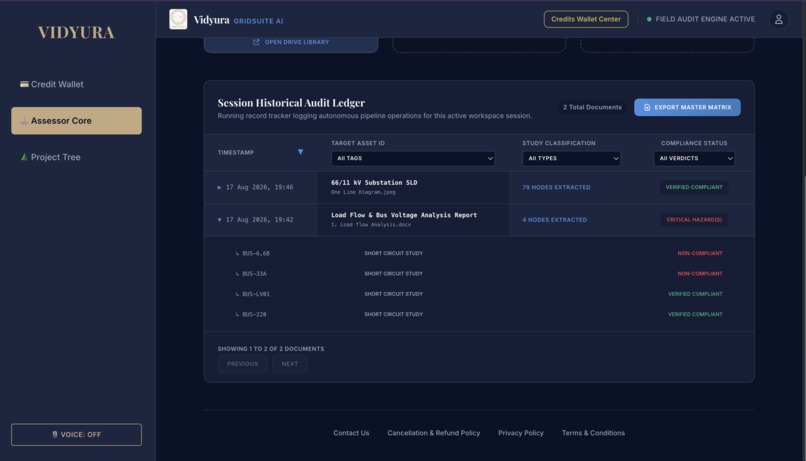The width and height of the screenshot is (806, 461).
Task: Click the document icon in Export Master Matrix
Action: click(x=647, y=107)
